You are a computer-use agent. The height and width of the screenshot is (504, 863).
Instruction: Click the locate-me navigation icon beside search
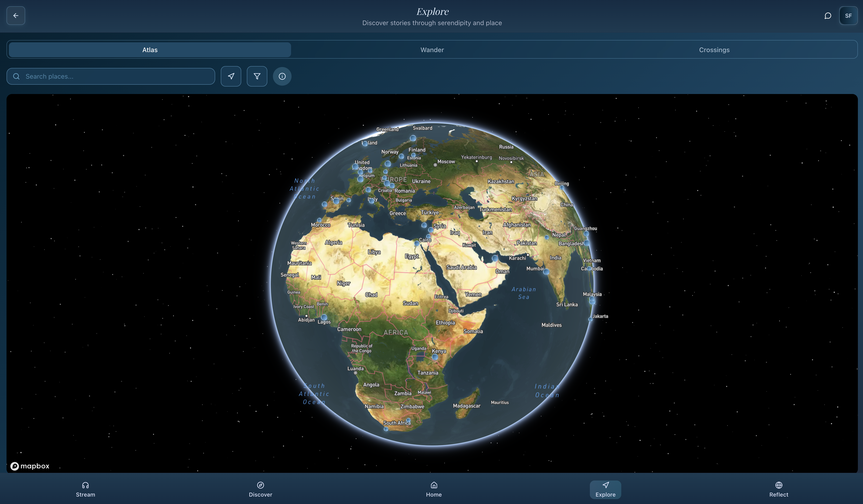point(231,76)
